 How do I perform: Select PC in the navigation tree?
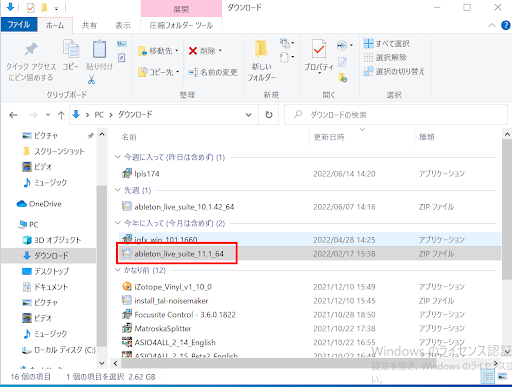point(29,224)
